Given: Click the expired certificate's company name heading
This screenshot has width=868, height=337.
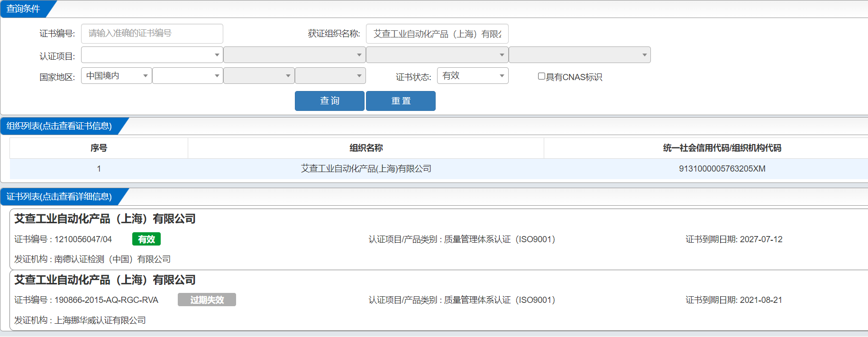Looking at the screenshot, I should [x=105, y=280].
